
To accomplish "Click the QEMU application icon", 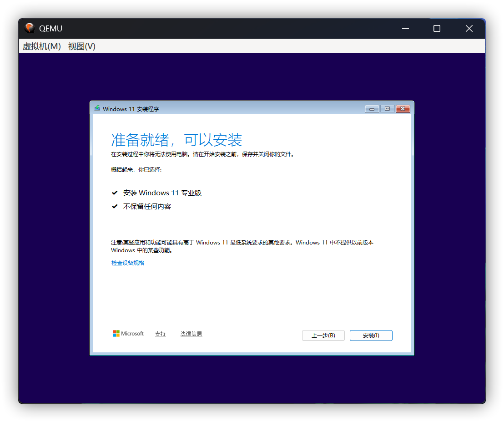I will pos(29,28).
